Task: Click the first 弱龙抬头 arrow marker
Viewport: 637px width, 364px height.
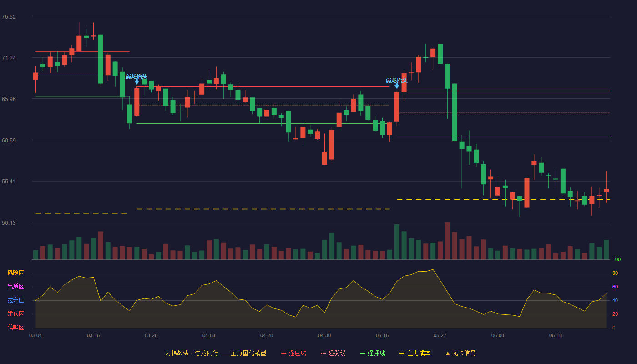Action: pyautogui.click(x=137, y=82)
